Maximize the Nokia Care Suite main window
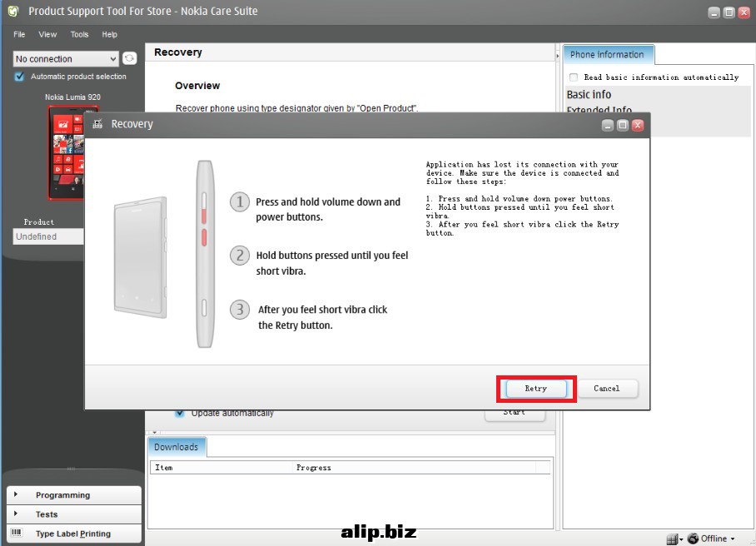The height and width of the screenshot is (546, 756). (x=729, y=13)
